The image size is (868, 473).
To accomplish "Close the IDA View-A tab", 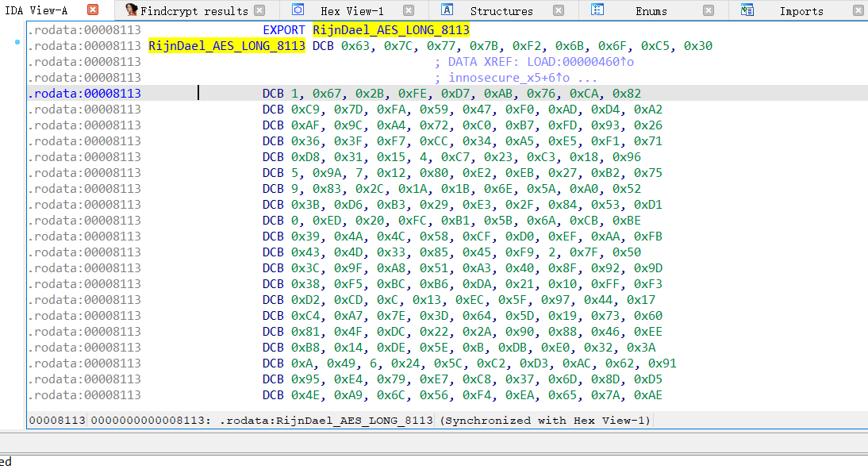I will tap(93, 10).
